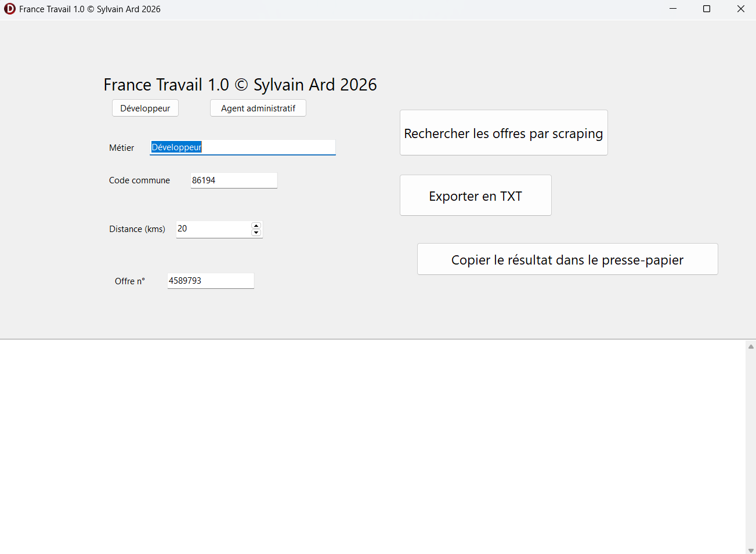Click the Métier label

click(x=122, y=148)
